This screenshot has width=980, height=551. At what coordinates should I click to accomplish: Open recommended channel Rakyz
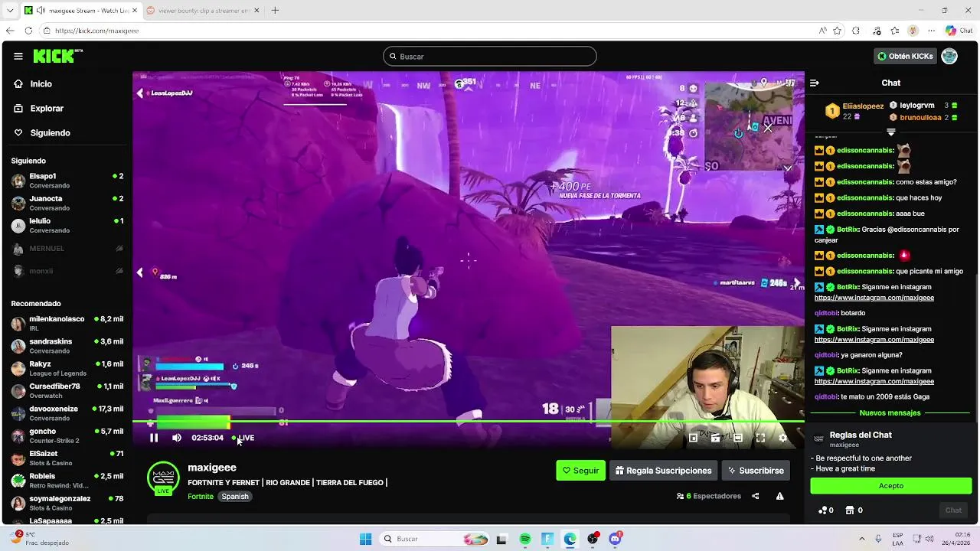coord(67,368)
